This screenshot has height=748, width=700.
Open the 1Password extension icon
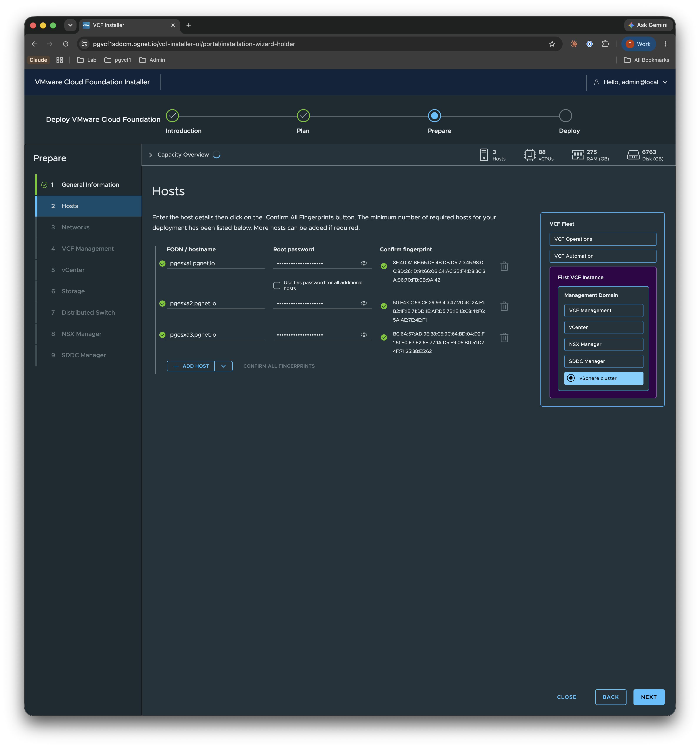point(589,44)
